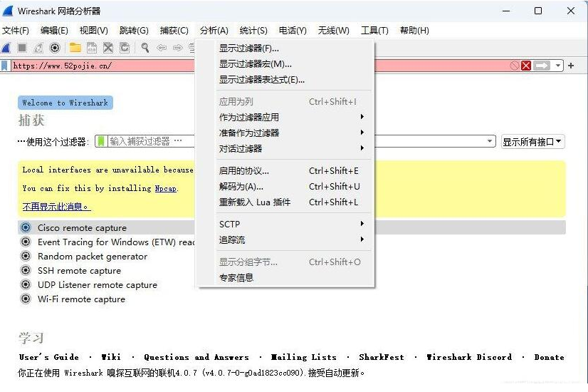The height and width of the screenshot is (392, 588).
Task: Open the 文件(F) menu
Action: [x=16, y=31]
